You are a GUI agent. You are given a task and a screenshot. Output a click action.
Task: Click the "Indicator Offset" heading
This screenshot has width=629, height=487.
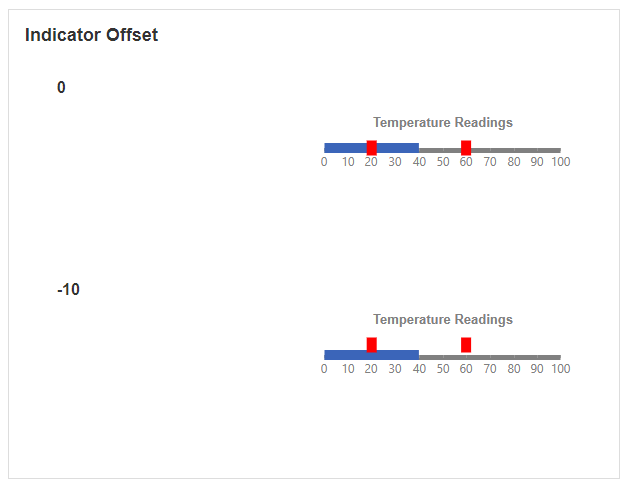pos(91,35)
